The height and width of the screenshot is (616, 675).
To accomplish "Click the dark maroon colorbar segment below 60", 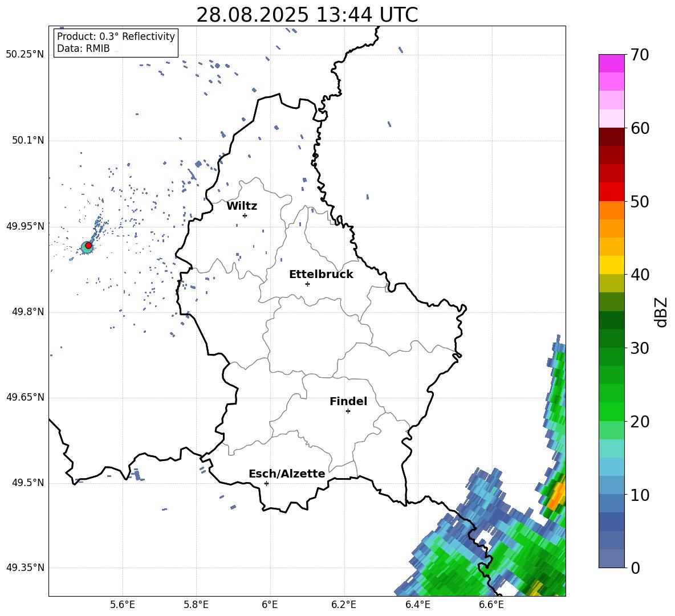I will (611, 137).
